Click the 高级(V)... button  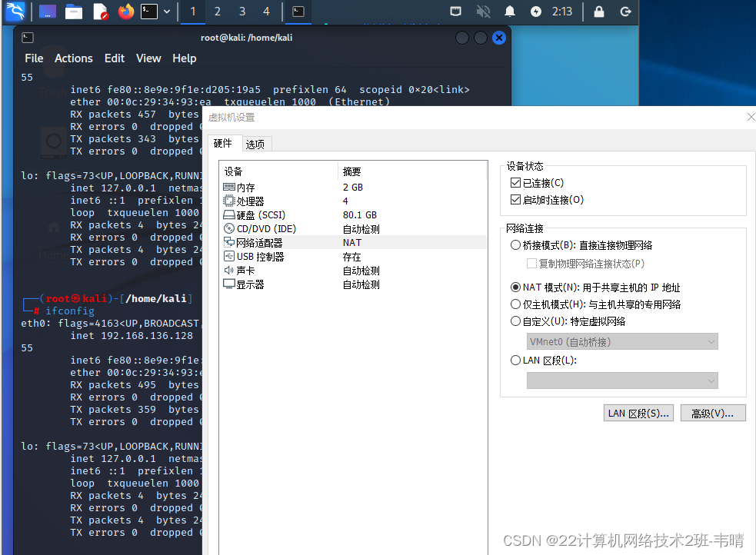click(712, 413)
